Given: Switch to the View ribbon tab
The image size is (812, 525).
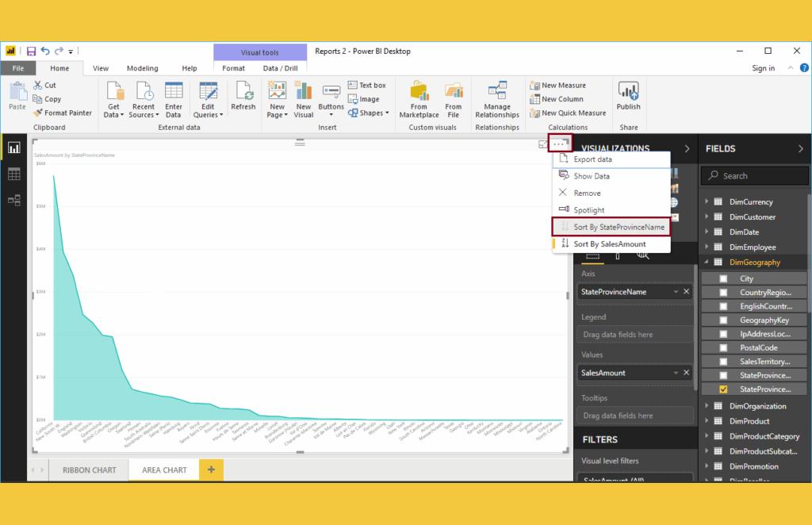Looking at the screenshot, I should [x=101, y=68].
